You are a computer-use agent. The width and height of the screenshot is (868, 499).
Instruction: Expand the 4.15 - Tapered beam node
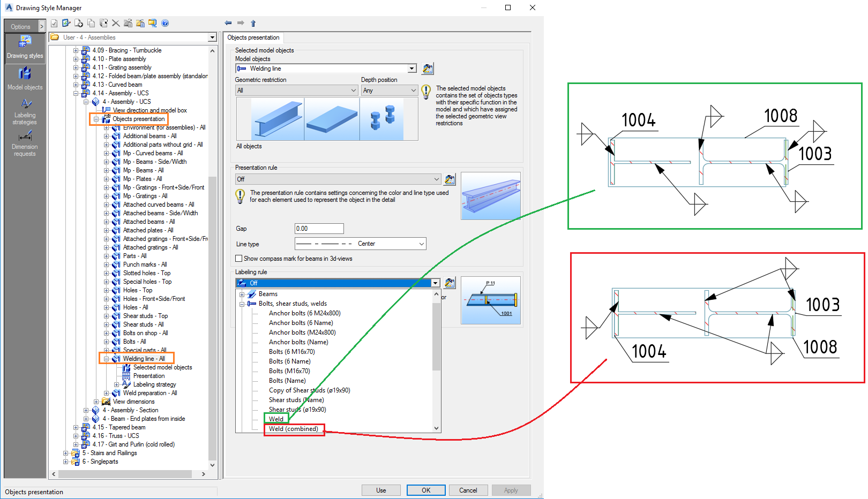click(76, 427)
